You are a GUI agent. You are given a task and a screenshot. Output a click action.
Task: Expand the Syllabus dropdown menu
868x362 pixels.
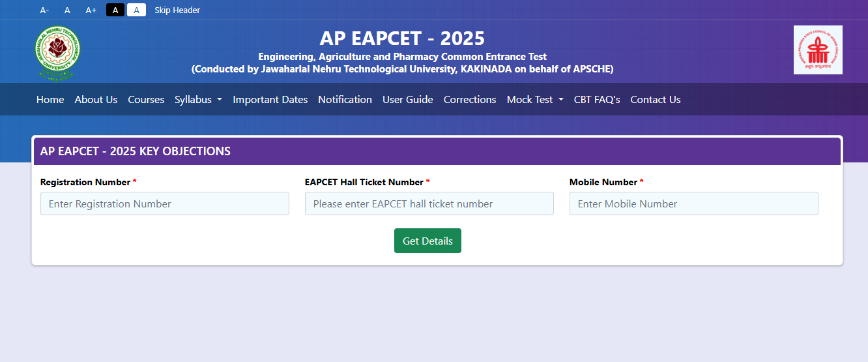pyautogui.click(x=198, y=100)
